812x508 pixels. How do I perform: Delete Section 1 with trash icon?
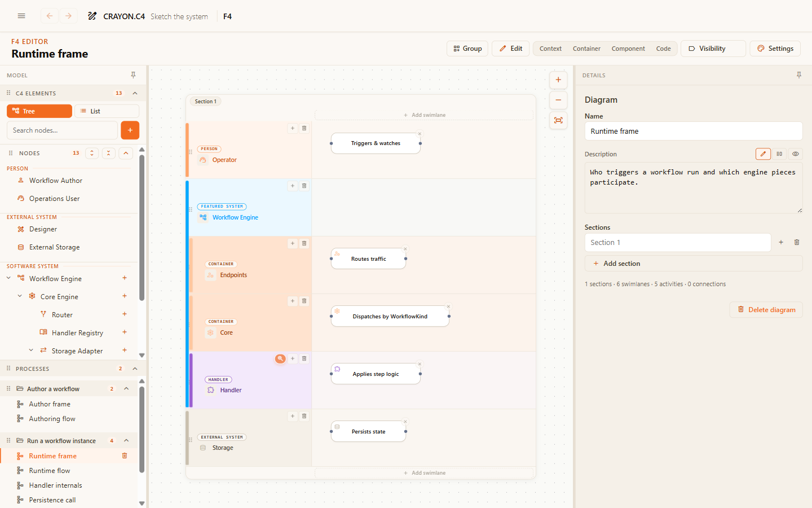tap(797, 242)
